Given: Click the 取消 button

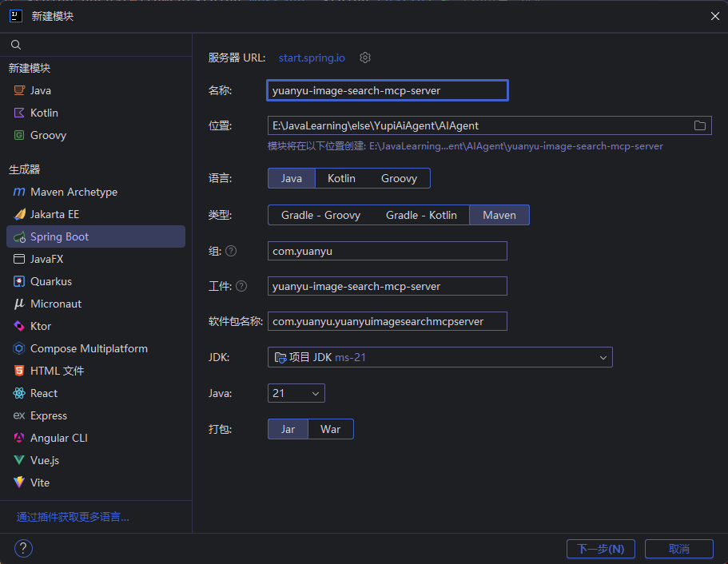Looking at the screenshot, I should pos(678,549).
